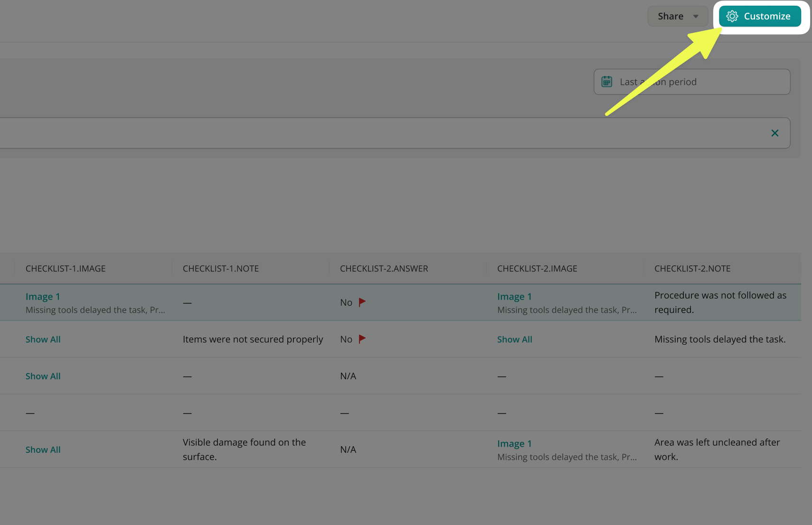Sort by CHECKLIST-1.IMAGE column header
Viewport: 812px width, 525px height.
[x=66, y=269]
